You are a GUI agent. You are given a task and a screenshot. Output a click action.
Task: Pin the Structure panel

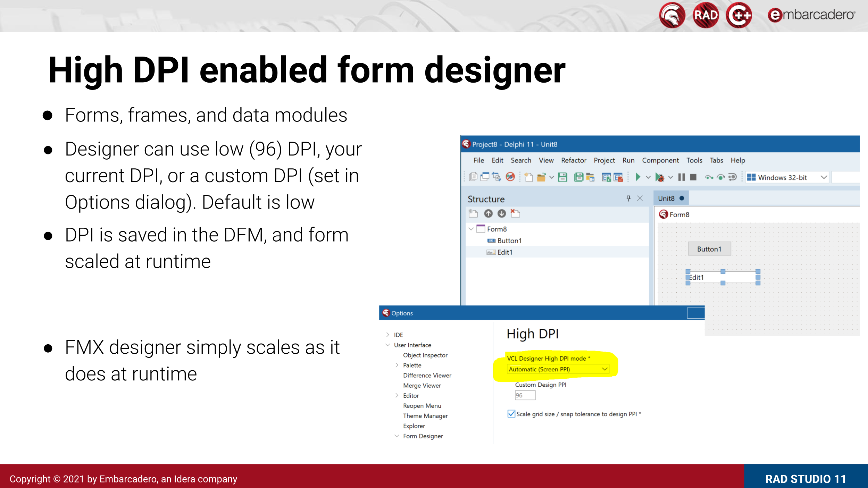(628, 198)
